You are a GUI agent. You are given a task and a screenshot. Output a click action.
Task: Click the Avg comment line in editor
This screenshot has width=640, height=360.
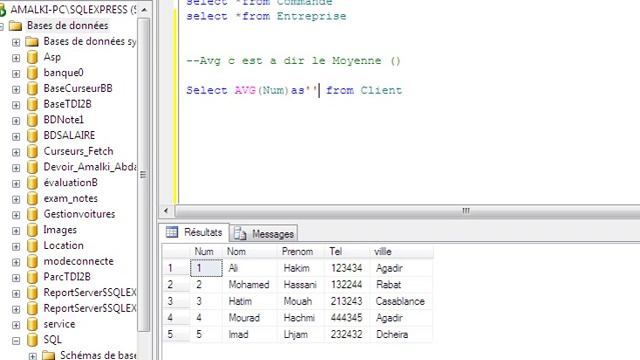[x=293, y=61]
